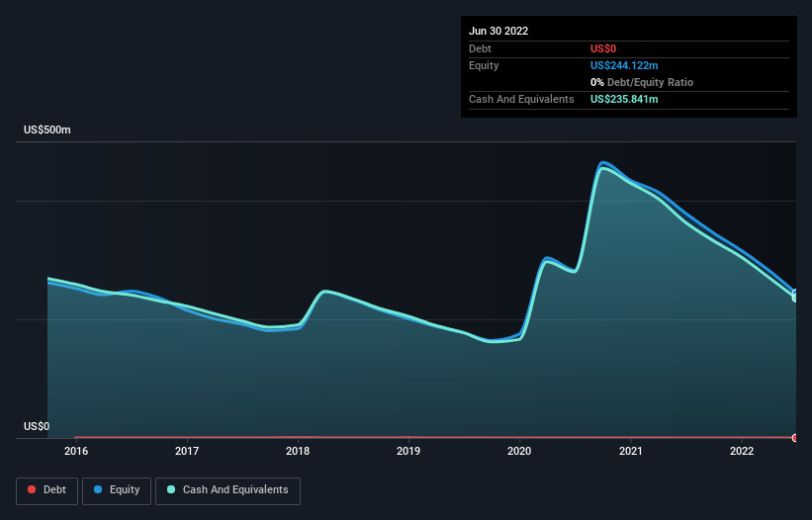Click the Equity value US$244.122m
This screenshot has width=812, height=520.
click(624, 65)
